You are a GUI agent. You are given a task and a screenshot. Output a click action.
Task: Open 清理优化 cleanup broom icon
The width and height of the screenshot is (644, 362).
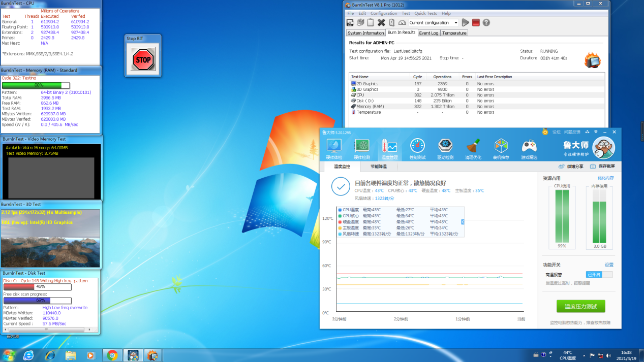[x=473, y=149]
